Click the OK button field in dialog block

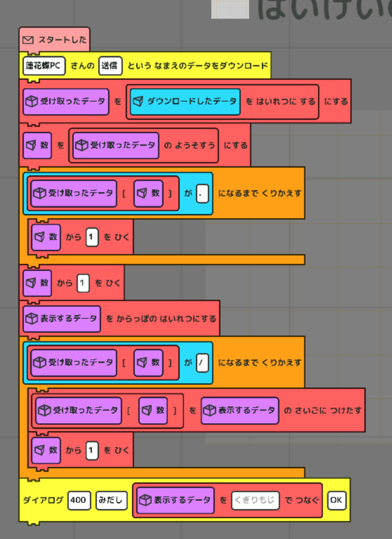point(336,500)
